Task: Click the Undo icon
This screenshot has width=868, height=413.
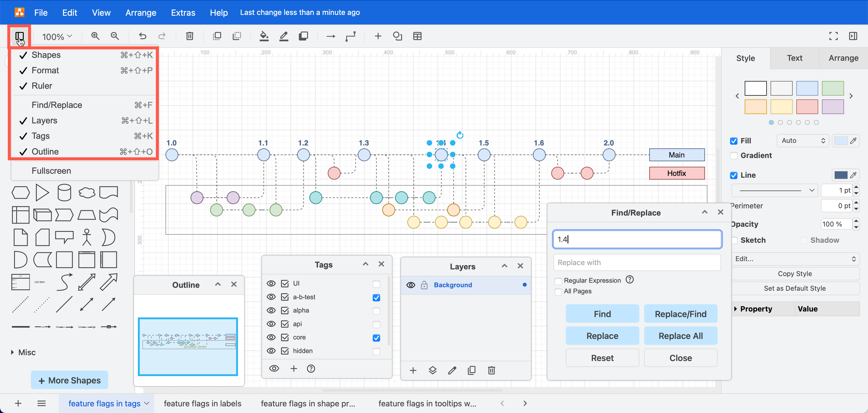Action: pos(142,36)
